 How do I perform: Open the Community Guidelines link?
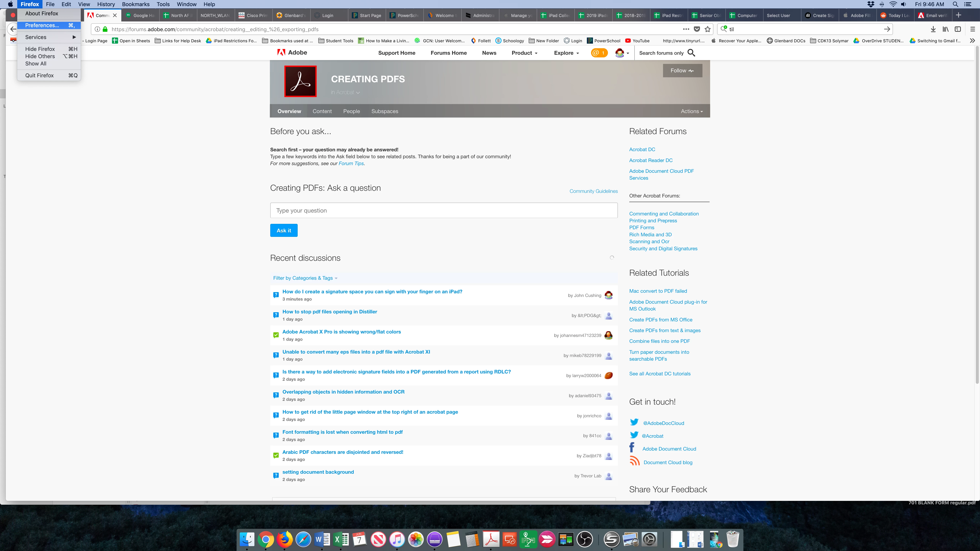[593, 191]
